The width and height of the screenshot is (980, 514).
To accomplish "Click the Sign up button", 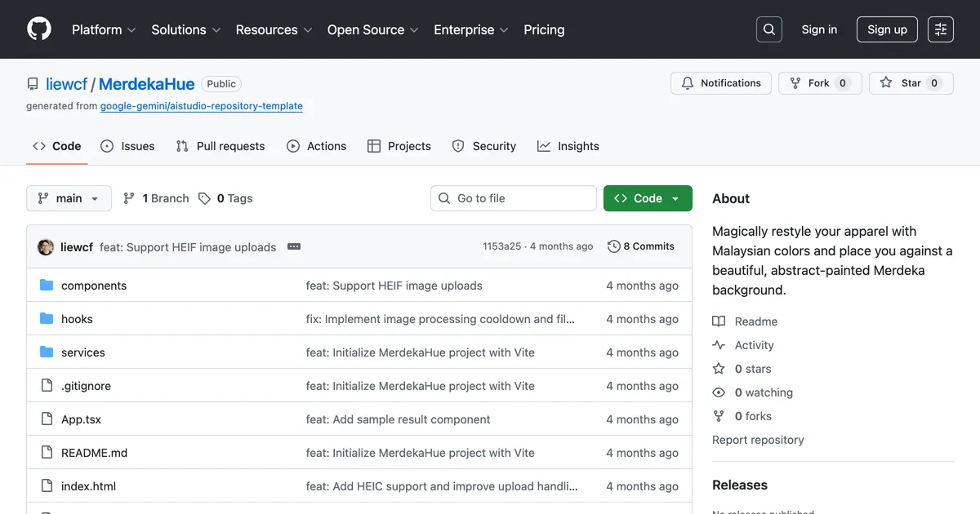I will tap(887, 29).
